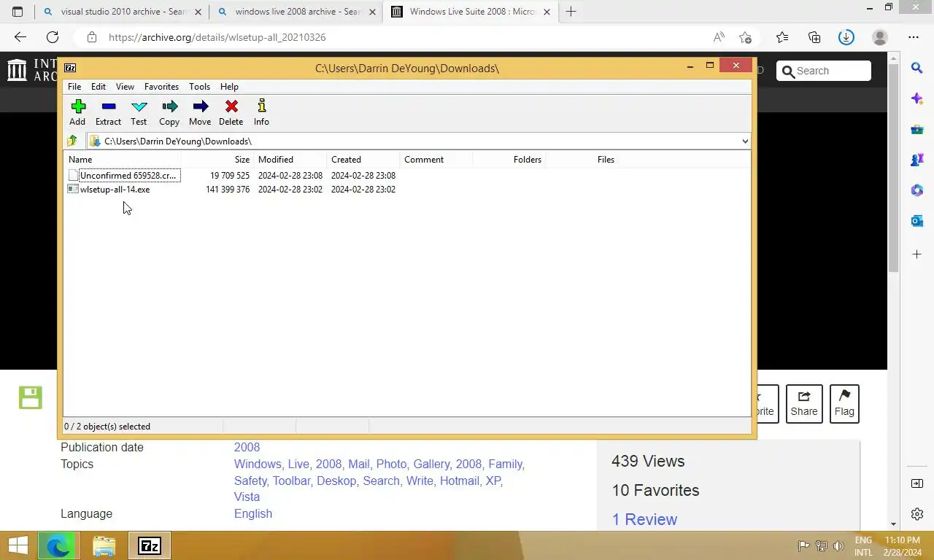934x560 pixels.
Task: Click the 7z icon in the title bar
Action: pyautogui.click(x=70, y=68)
